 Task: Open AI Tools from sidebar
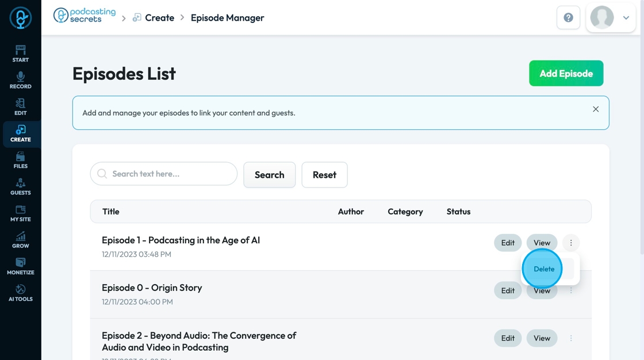[x=20, y=292]
